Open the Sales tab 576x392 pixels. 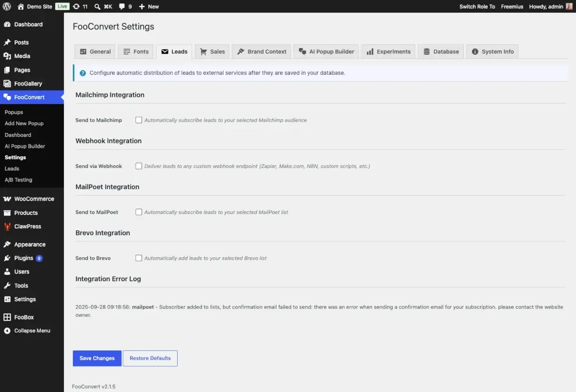tap(212, 51)
